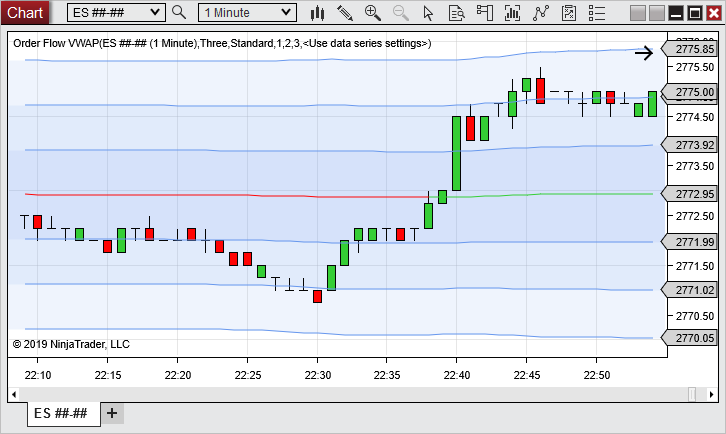
Task: Add a new tab with plus button
Action: (111, 413)
